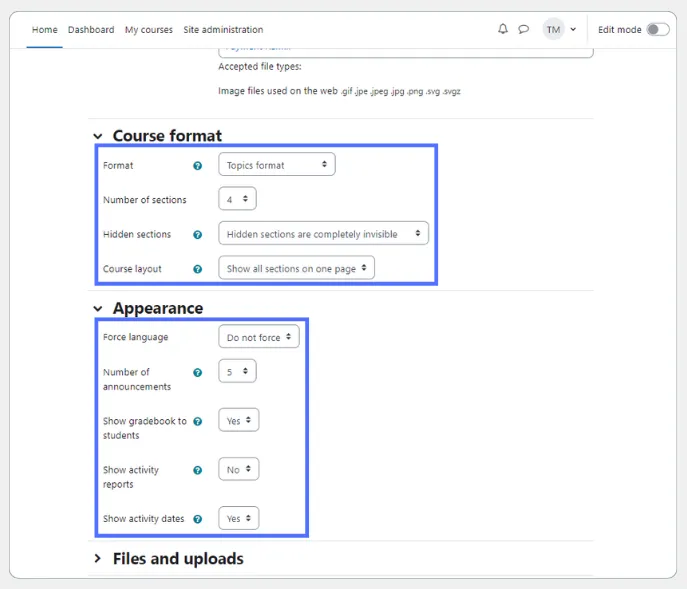Viewport: 687px width, 589px height.
Task: Open the Number of announcements dropdown
Action: 237,371
